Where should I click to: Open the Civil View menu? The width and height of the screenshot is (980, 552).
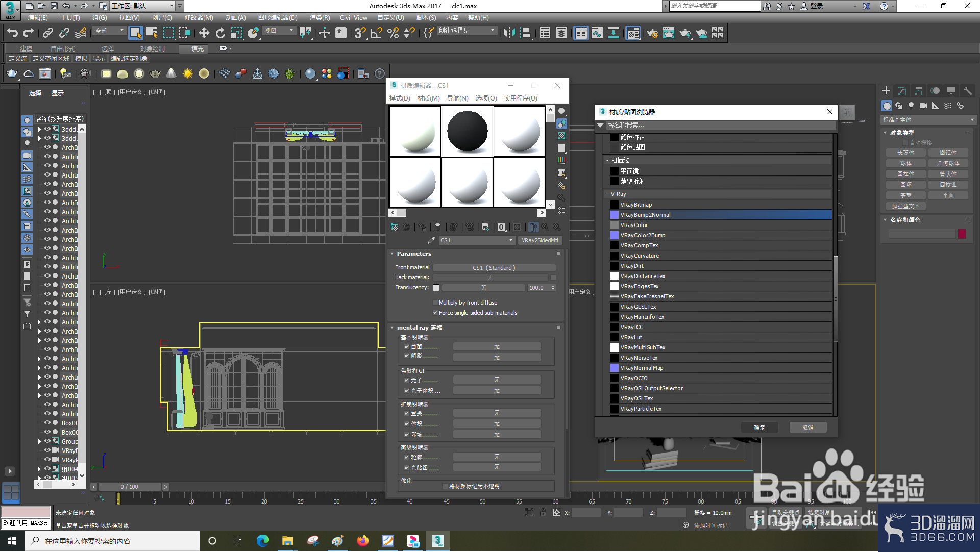(x=354, y=17)
